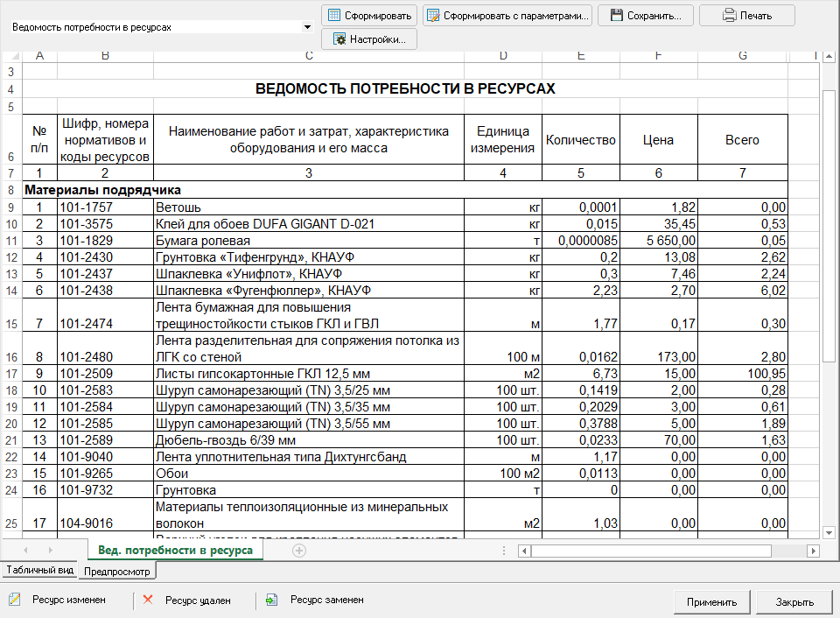The width and height of the screenshot is (840, 618).
Task: Click the Закрыть button
Action: (794, 602)
